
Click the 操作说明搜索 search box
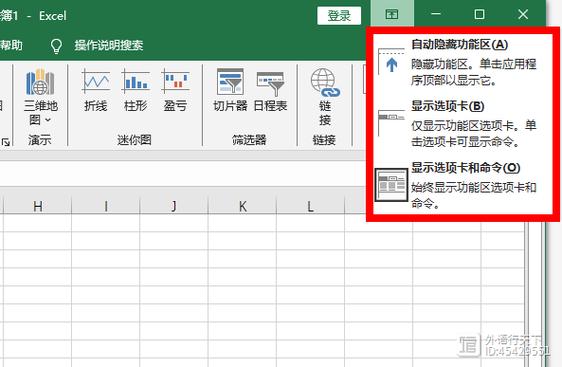[x=109, y=46]
